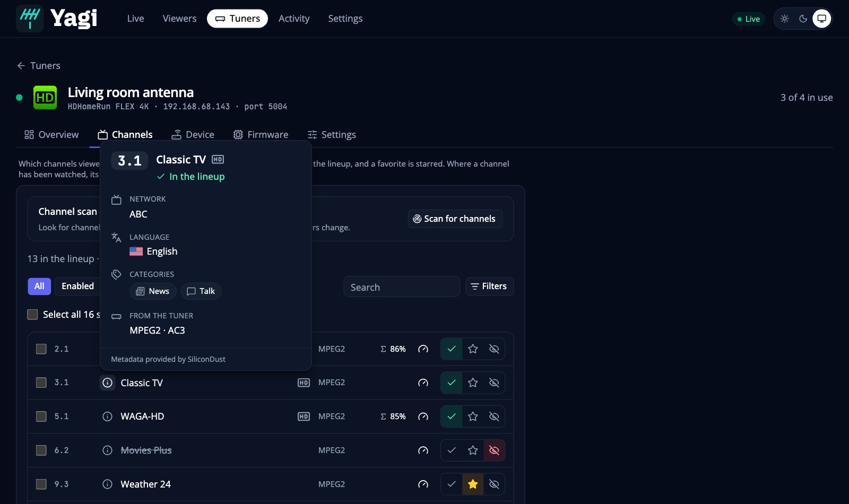Show only Enabled channels filter
Image resolution: width=849 pixels, height=504 pixels.
tap(77, 286)
